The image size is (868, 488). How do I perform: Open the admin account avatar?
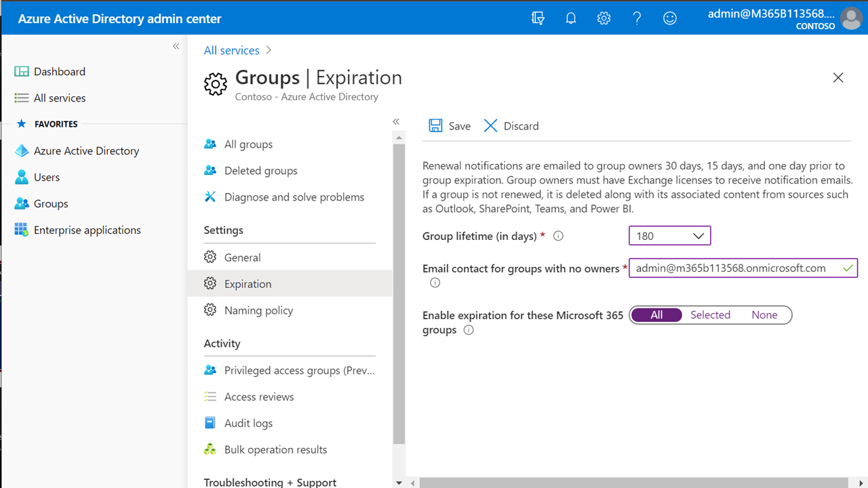point(851,18)
